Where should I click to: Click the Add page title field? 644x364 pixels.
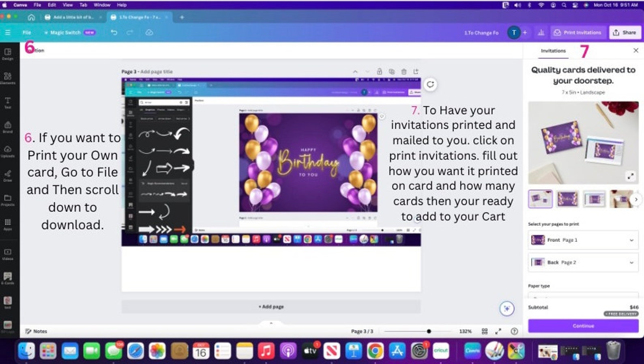(x=157, y=71)
